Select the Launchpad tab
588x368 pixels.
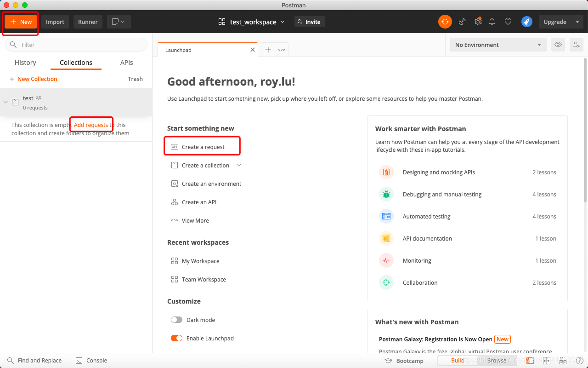point(207,50)
